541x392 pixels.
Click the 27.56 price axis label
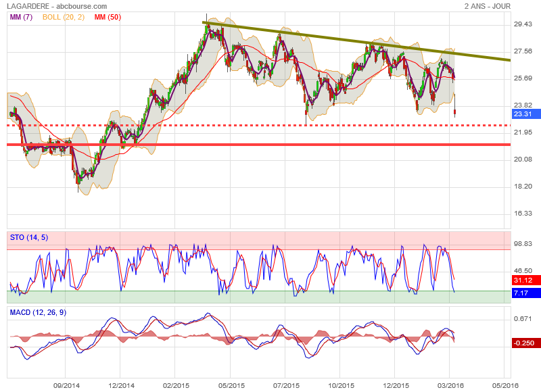point(523,51)
